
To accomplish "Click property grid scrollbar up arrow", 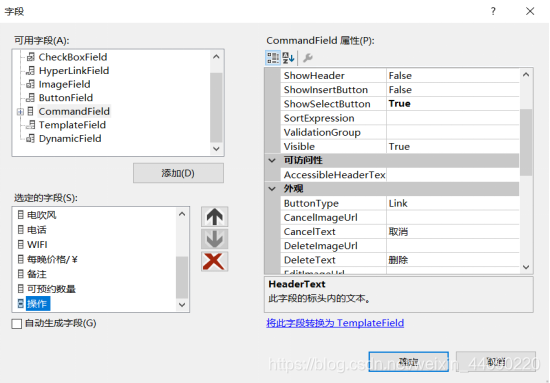I will [526, 75].
